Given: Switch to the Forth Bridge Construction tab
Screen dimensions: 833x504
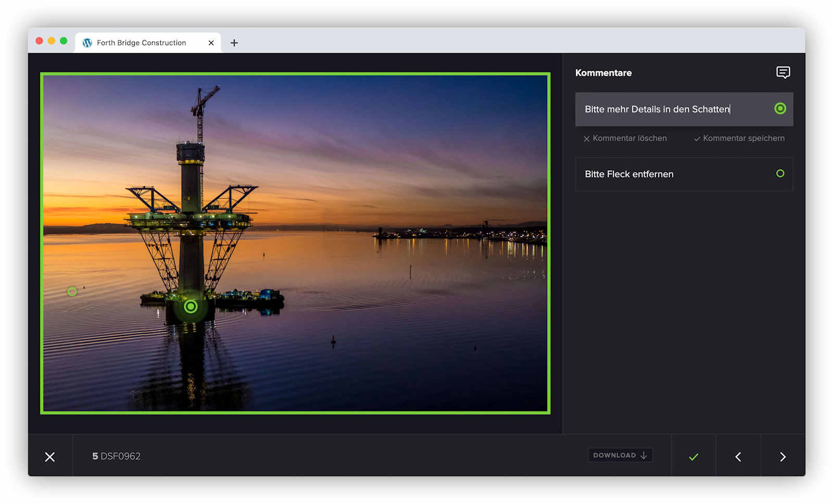Looking at the screenshot, I should click(141, 43).
